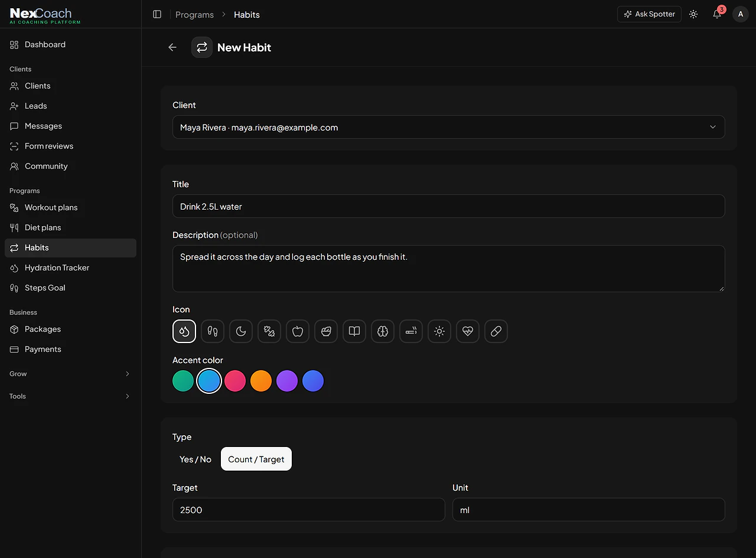The image size is (756, 558).
Task: Switch theme with the top-bar sun icon
Action: (x=693, y=14)
